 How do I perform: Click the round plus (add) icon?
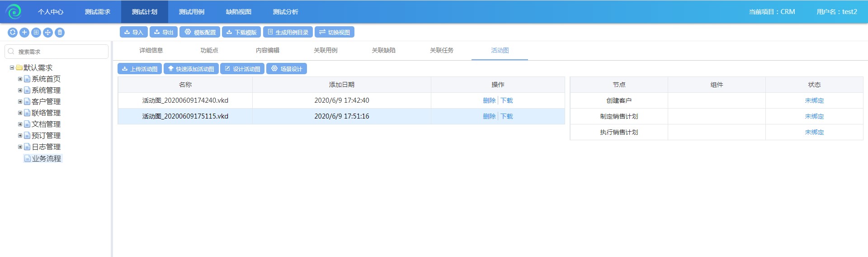[x=24, y=33]
